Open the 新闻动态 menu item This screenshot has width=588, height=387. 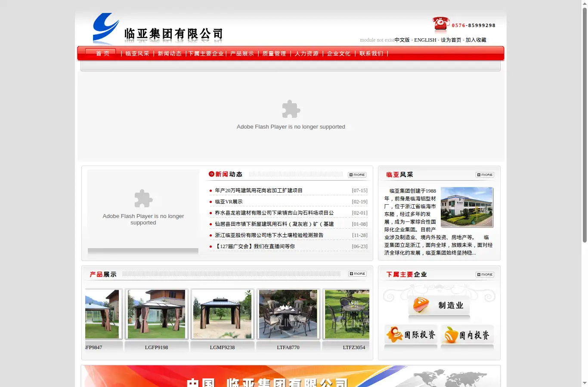[170, 54]
